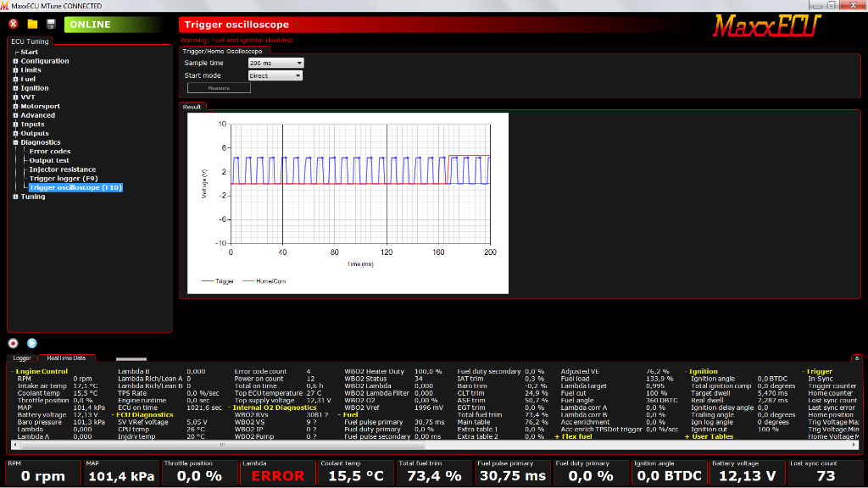Click the RPM gauge showing 0 rpm
This screenshot has width=868, height=488.
point(43,473)
